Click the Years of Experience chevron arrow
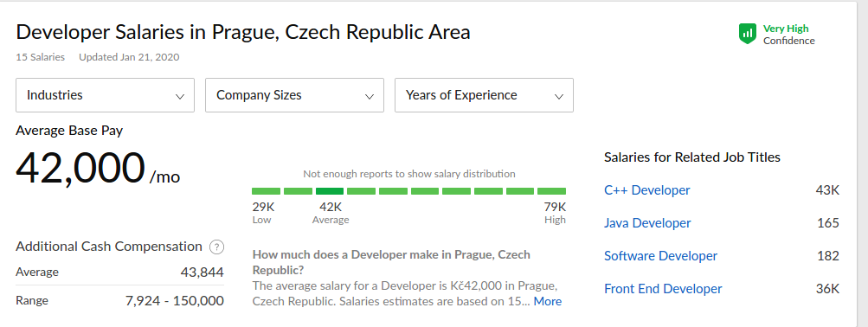Viewport: 868px width, 327px height. pos(558,96)
